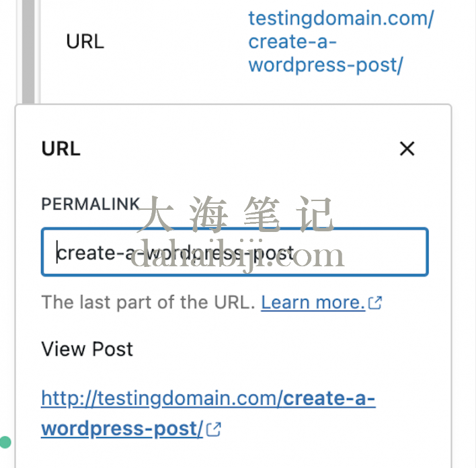Click the 'PERMALINK' field label
The height and width of the screenshot is (468, 476).
coord(91,204)
